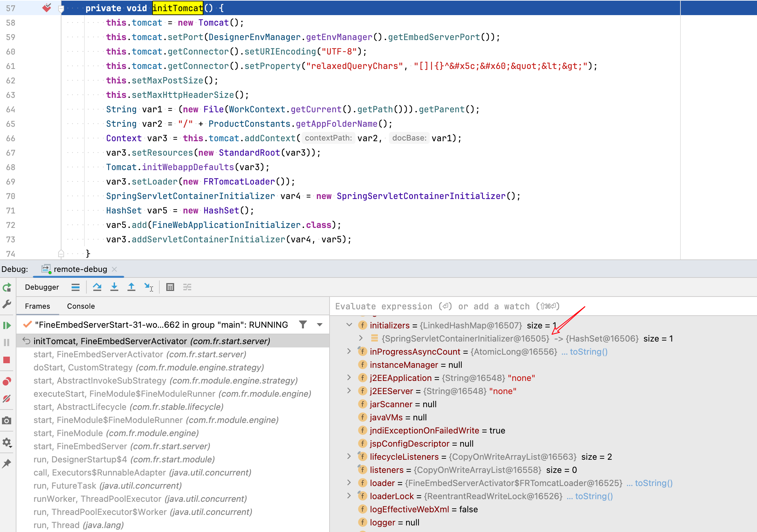The height and width of the screenshot is (532, 757).
Task: Select the start, AbstractInvokeSubStrategy frame
Action: coord(173,380)
